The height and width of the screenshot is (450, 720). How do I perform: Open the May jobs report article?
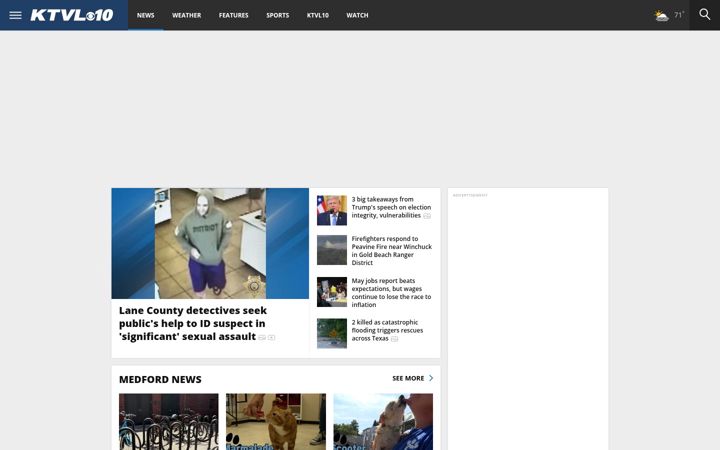click(391, 292)
